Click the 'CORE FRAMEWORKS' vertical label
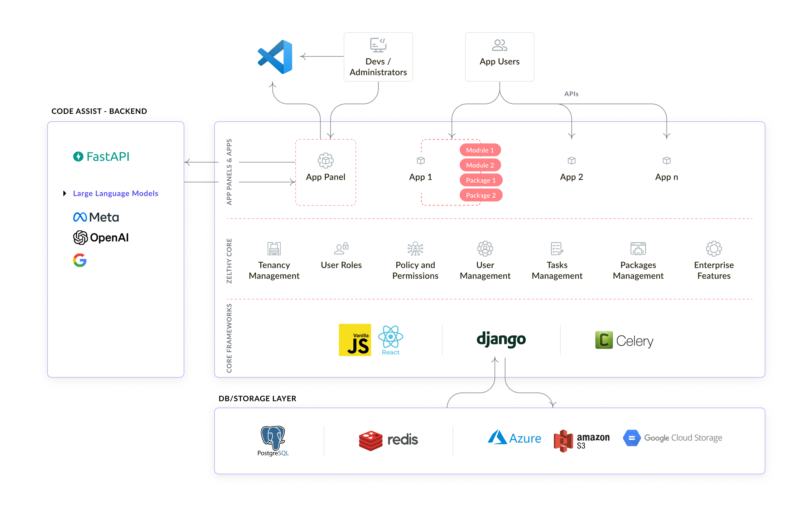812x507 pixels. (229, 338)
